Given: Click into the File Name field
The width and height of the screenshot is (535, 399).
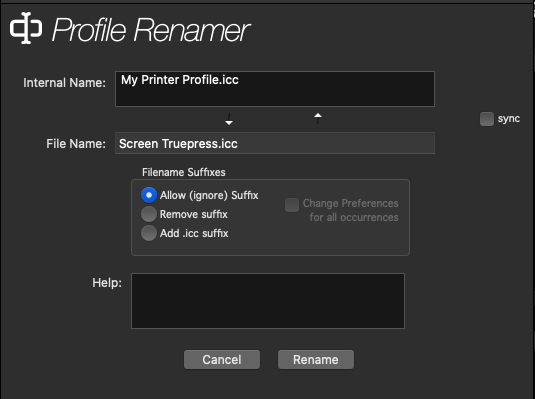Looking at the screenshot, I should point(275,143).
